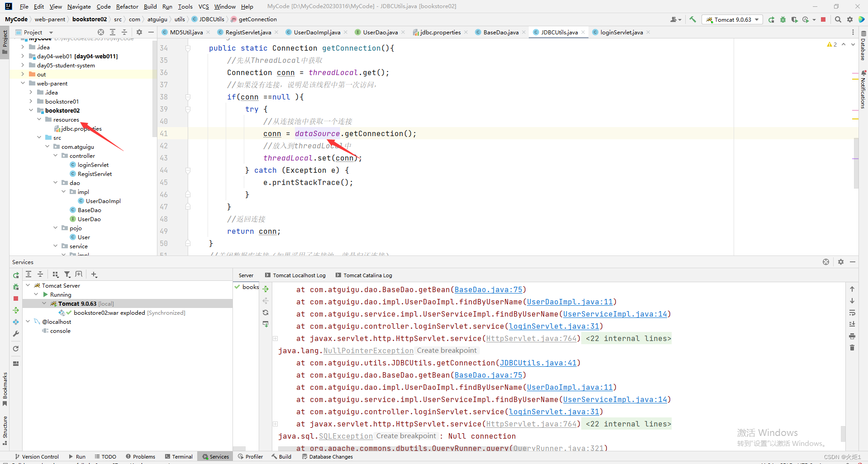Rerun server in Services side toolbar
Image resolution: width=868 pixels, height=464 pixels.
point(16,275)
